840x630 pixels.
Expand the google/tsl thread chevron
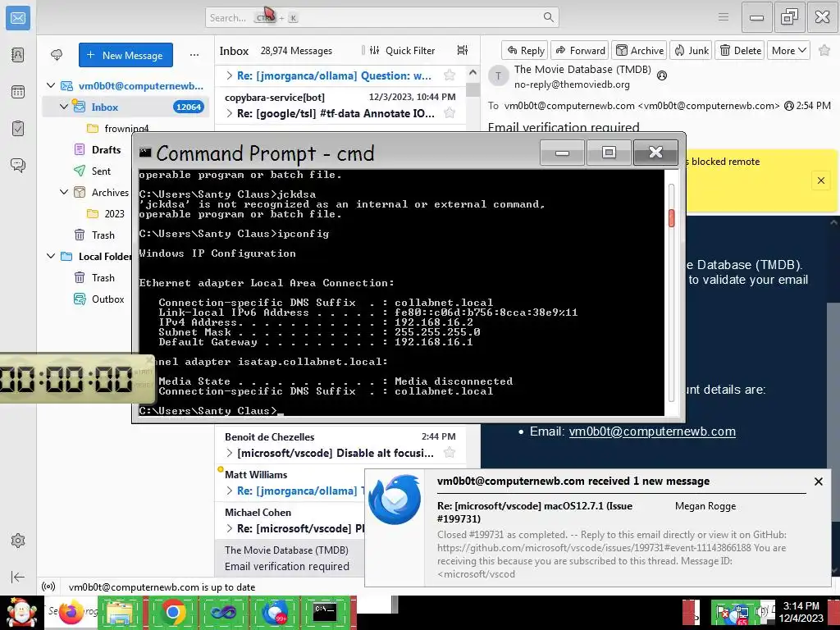[x=230, y=113]
